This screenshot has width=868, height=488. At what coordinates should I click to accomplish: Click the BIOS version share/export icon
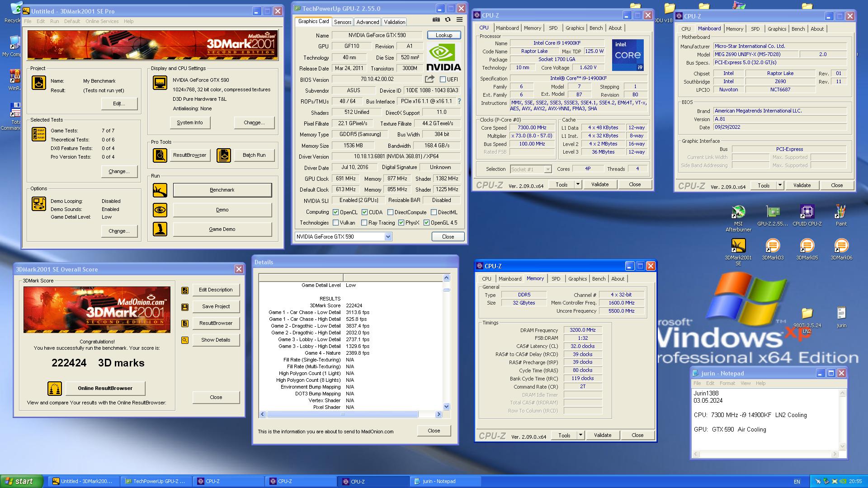pyautogui.click(x=429, y=79)
